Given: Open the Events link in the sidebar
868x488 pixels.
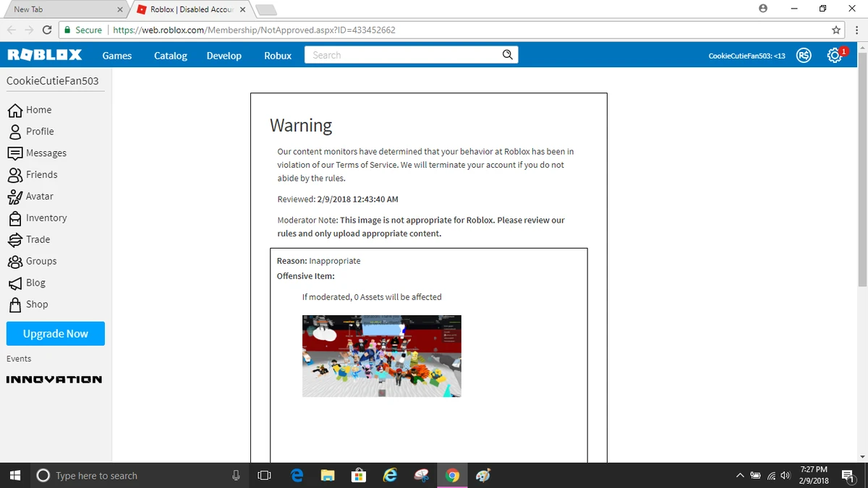Looking at the screenshot, I should coord(19,358).
